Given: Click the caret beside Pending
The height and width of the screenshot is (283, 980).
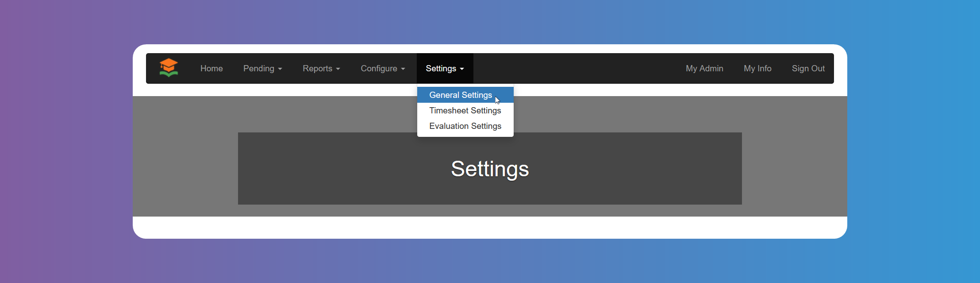Looking at the screenshot, I should [280, 70].
